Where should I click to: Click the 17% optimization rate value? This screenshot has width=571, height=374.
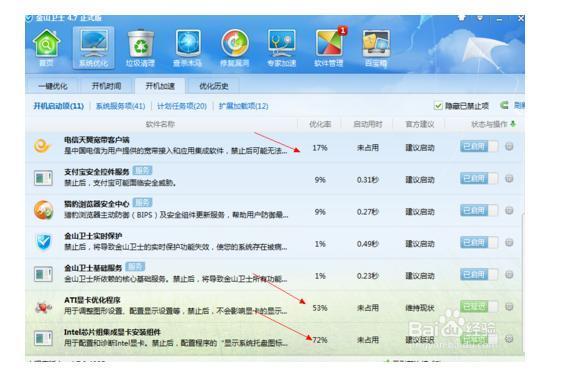pos(320,148)
